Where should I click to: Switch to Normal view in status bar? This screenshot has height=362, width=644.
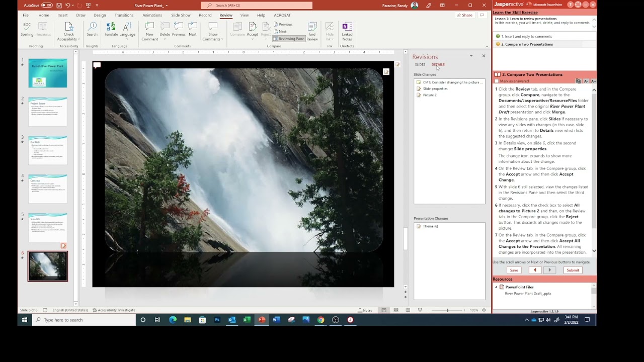384,310
